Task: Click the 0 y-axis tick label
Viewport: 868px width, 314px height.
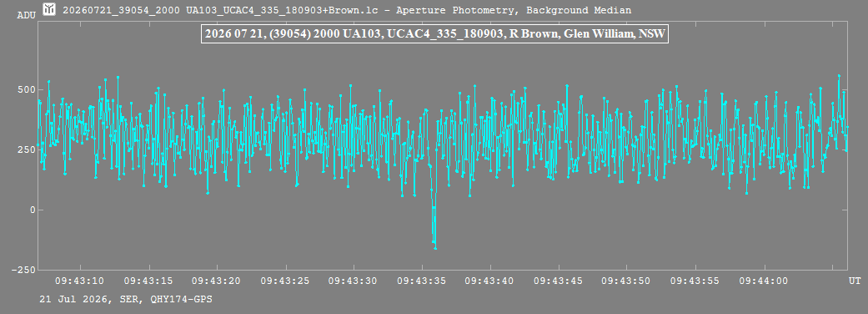Action: click(x=33, y=210)
